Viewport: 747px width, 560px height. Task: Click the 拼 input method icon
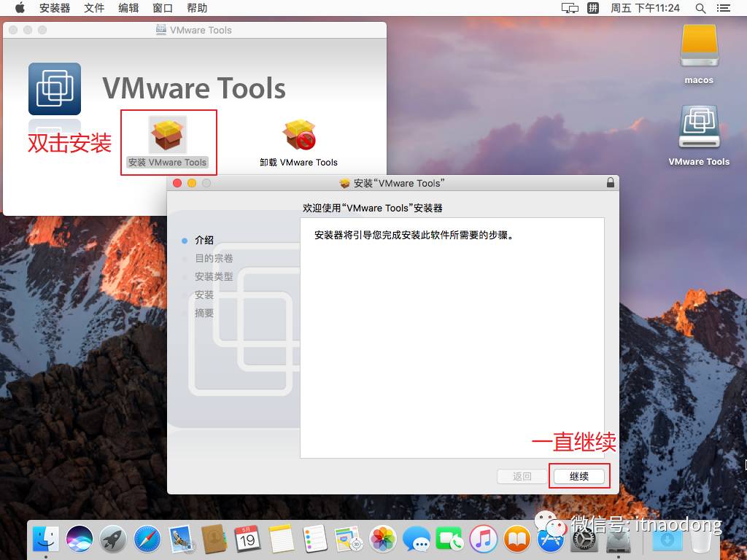click(x=592, y=8)
